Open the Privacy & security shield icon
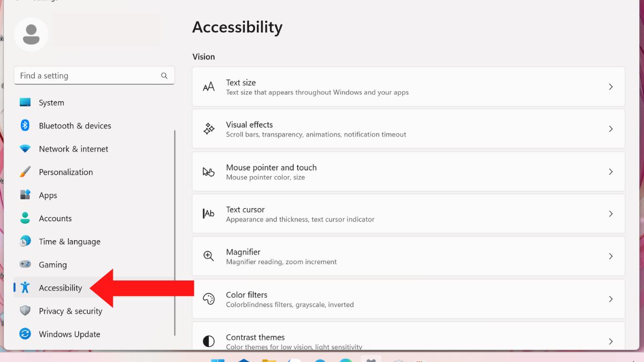The width and height of the screenshot is (644, 362). tap(25, 311)
